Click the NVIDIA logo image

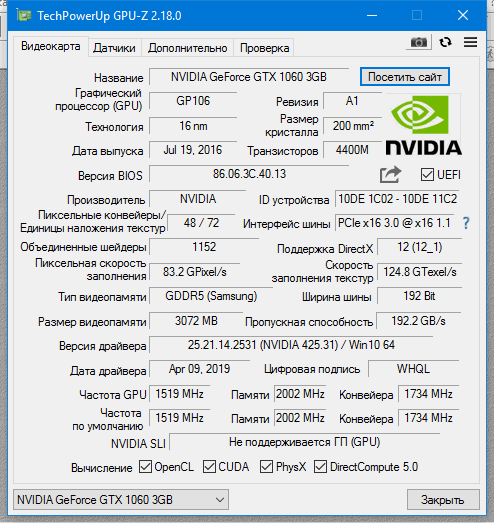(x=424, y=125)
